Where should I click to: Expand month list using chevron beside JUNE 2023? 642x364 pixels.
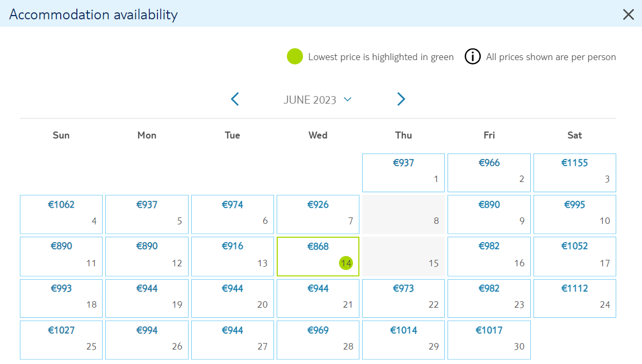point(348,99)
